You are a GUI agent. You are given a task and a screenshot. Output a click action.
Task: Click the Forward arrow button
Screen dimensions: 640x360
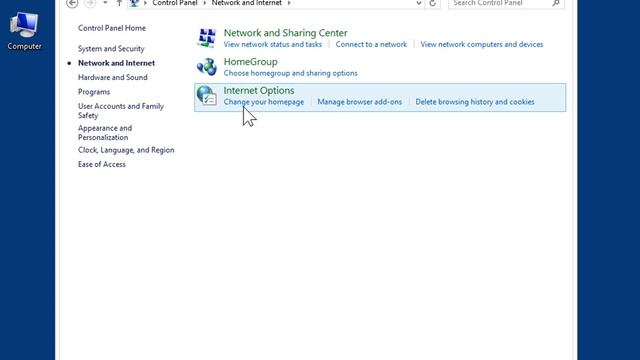[x=90, y=3]
